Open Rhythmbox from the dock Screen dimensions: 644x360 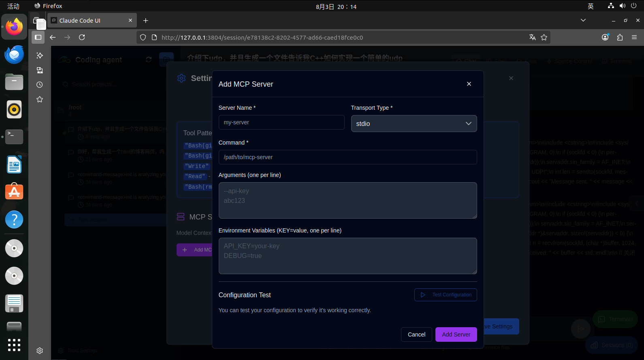click(x=14, y=109)
